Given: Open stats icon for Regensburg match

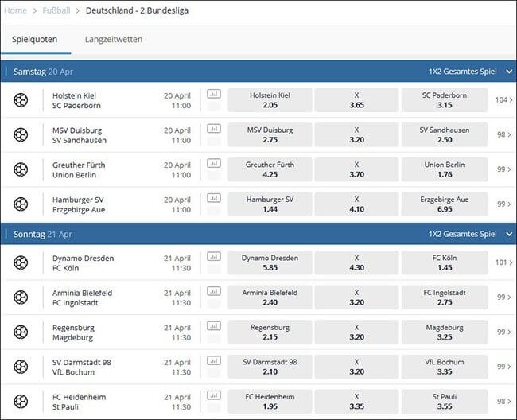Looking at the screenshot, I should tap(214, 326).
